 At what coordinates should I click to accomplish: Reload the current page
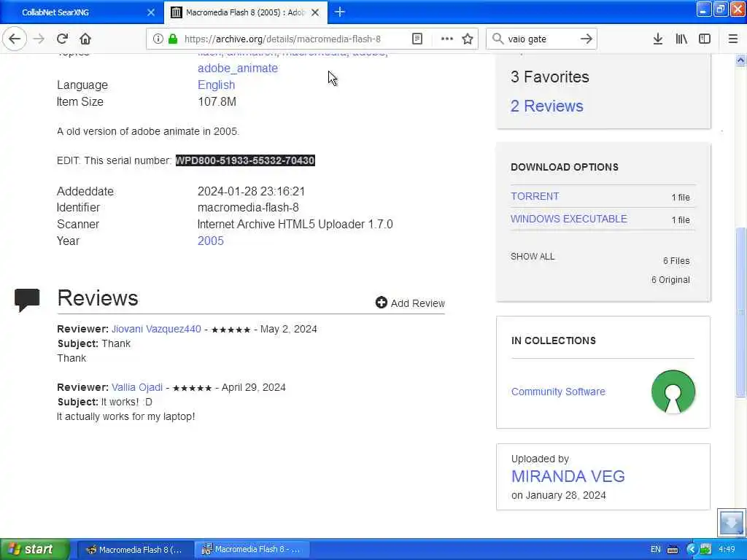(63, 39)
